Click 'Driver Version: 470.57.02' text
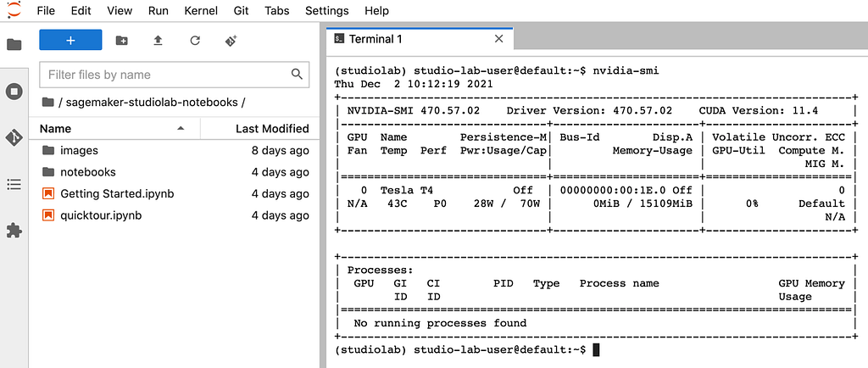 click(589, 111)
